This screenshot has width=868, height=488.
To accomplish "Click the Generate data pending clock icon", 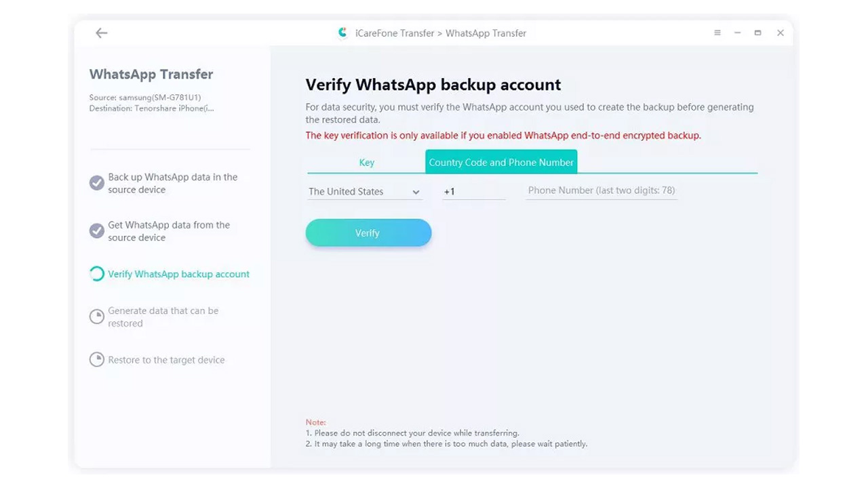I will 97,317.
